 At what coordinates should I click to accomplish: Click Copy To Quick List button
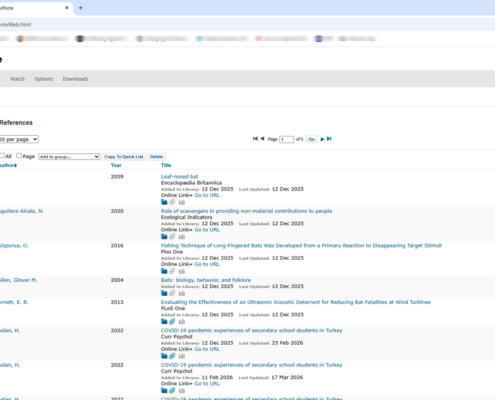pyautogui.click(x=124, y=157)
